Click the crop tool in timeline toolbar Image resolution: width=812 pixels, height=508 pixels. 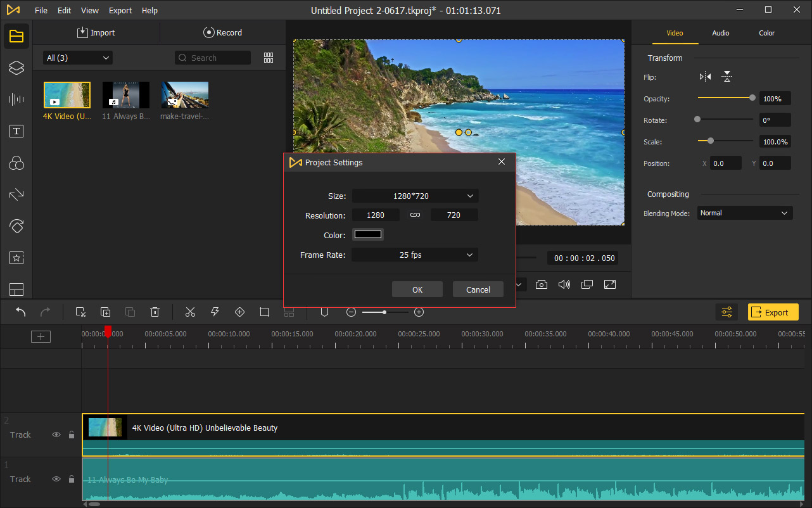pyautogui.click(x=264, y=312)
